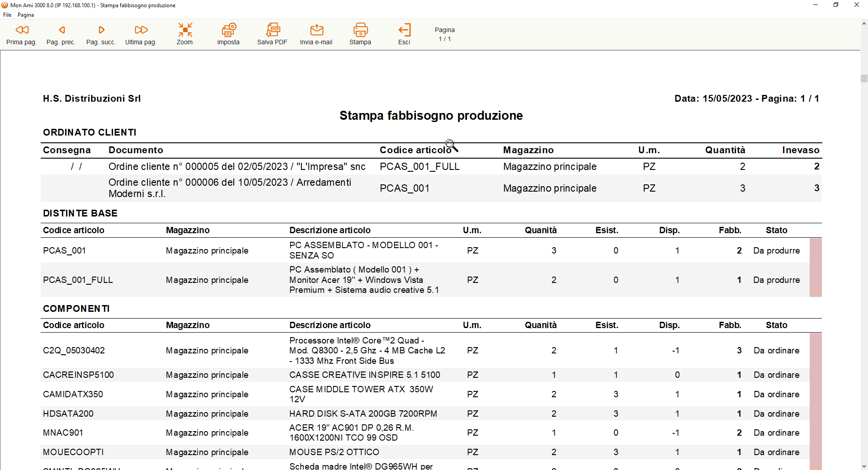Restore down the application window
This screenshot has width=868, height=470.
pyautogui.click(x=836, y=5)
